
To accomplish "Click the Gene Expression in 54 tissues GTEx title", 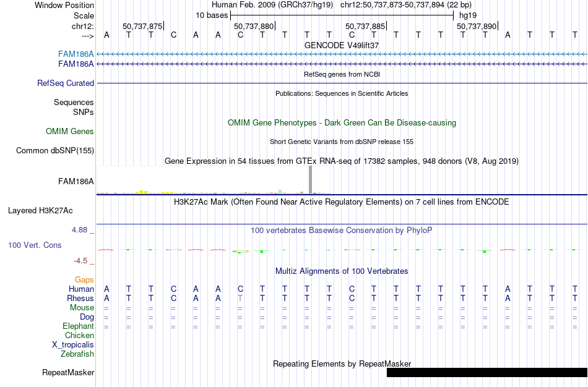I will (x=342, y=161).
